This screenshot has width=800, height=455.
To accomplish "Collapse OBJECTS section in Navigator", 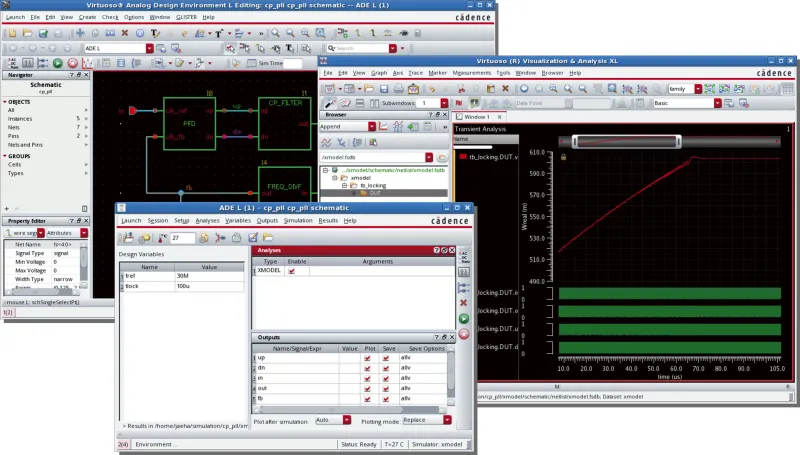I will coord(5,102).
